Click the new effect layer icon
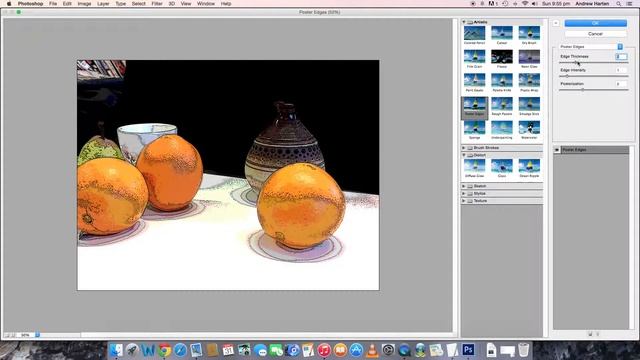Viewport: 640px width, 360px height. pyautogui.click(x=590, y=334)
